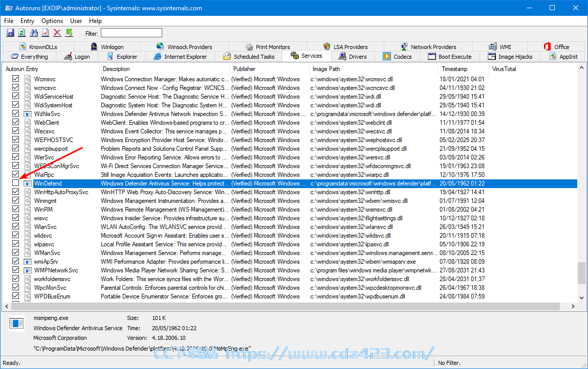Select the WinHttpAutoProxySvc entry name
The width and height of the screenshot is (588, 369).
[61, 192]
